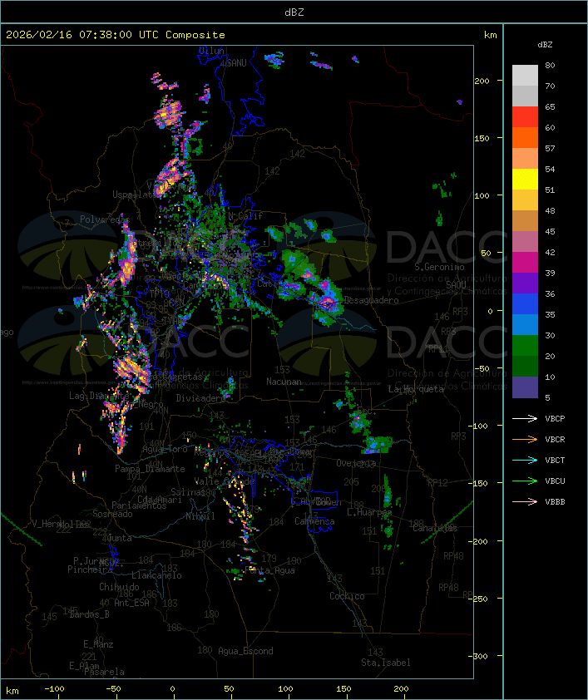Click the Canalejas map label

435,528
